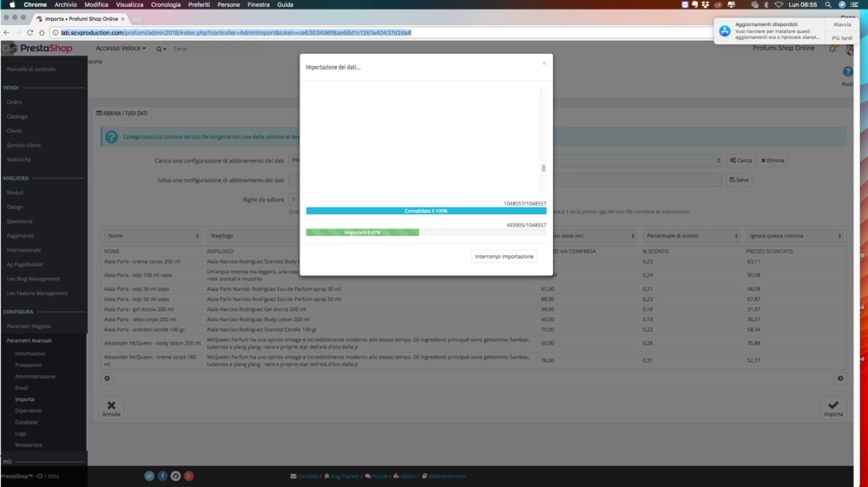The width and height of the screenshot is (868, 487).
Task: Click the Cerca search field
Action: tap(214, 49)
